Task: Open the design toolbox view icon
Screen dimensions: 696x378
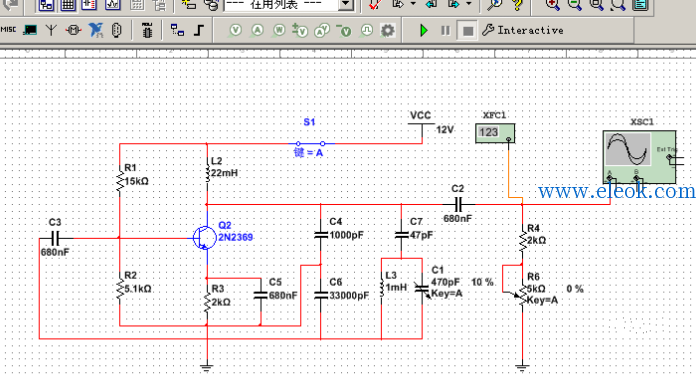Action: [x=46, y=5]
